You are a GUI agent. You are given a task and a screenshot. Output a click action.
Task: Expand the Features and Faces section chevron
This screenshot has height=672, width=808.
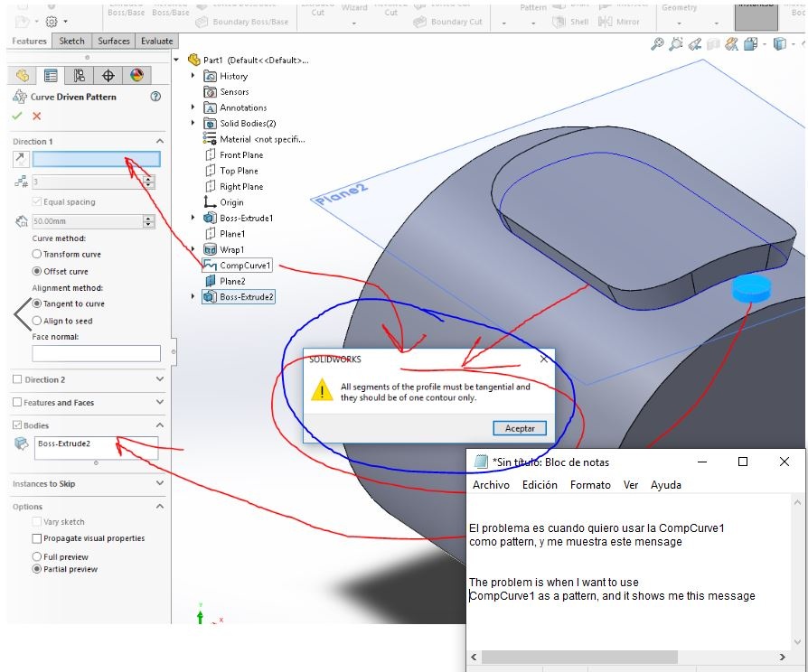pos(160,402)
